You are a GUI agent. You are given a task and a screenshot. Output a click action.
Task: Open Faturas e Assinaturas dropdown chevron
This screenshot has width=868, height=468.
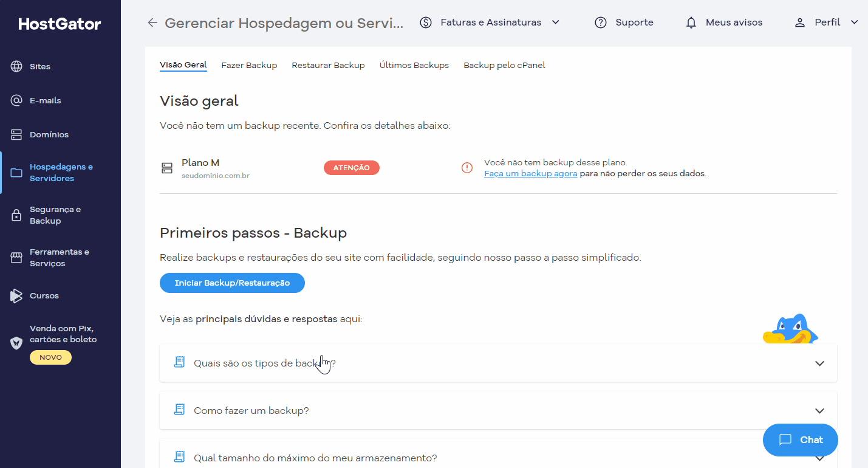(x=555, y=22)
